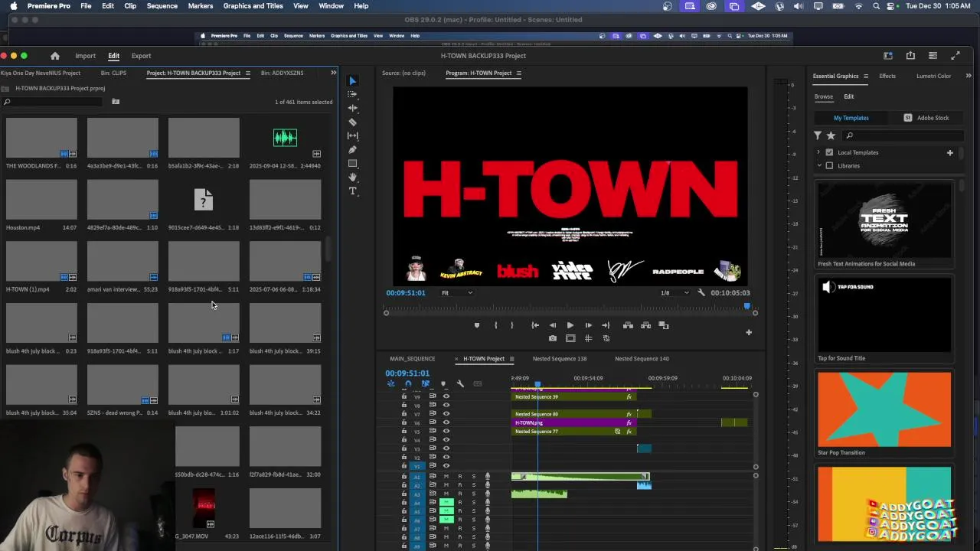The image size is (980, 551).
Task: Toggle lock on V7 track
Action: pos(404,414)
